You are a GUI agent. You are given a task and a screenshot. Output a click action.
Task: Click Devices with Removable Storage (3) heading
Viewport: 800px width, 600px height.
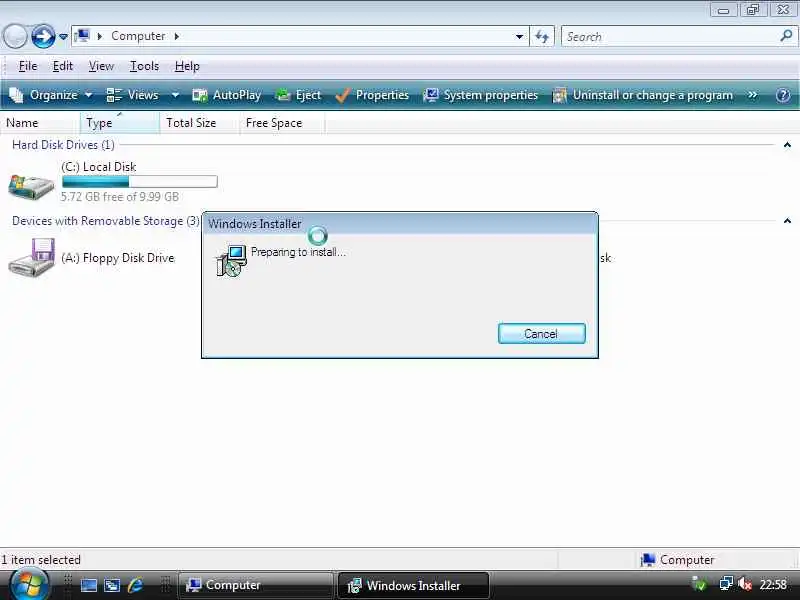(x=106, y=221)
